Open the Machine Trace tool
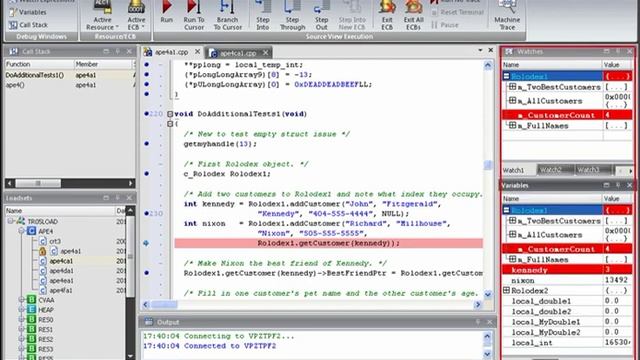 pyautogui.click(x=507, y=16)
